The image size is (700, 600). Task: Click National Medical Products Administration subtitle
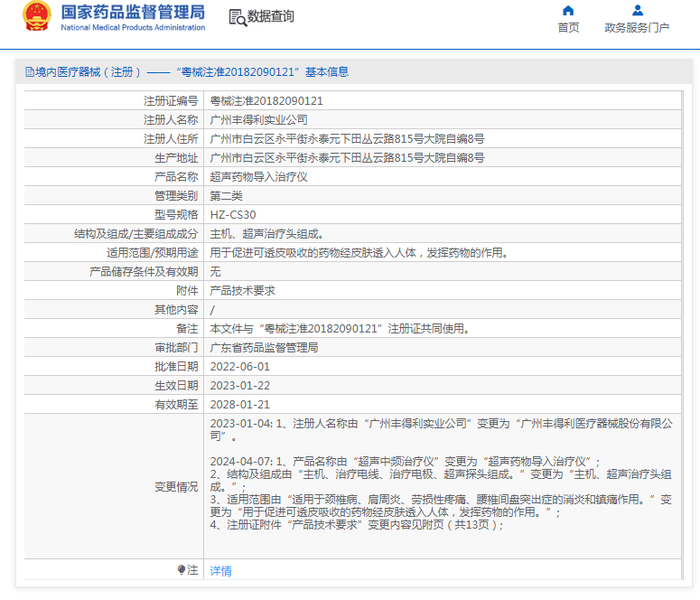point(133,27)
